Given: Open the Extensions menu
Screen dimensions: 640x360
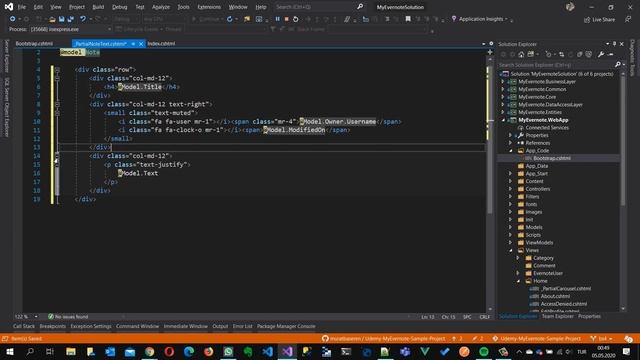Looking at the screenshot, I should point(209,7).
